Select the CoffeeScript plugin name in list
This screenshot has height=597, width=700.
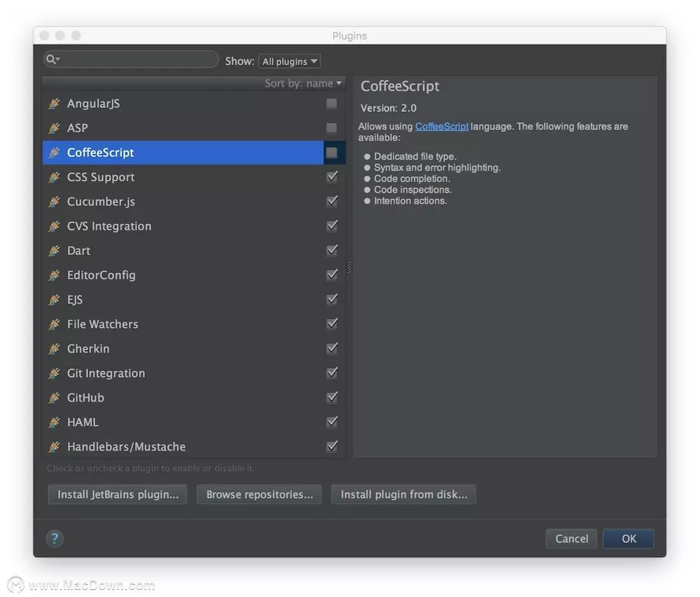pyautogui.click(x=100, y=153)
